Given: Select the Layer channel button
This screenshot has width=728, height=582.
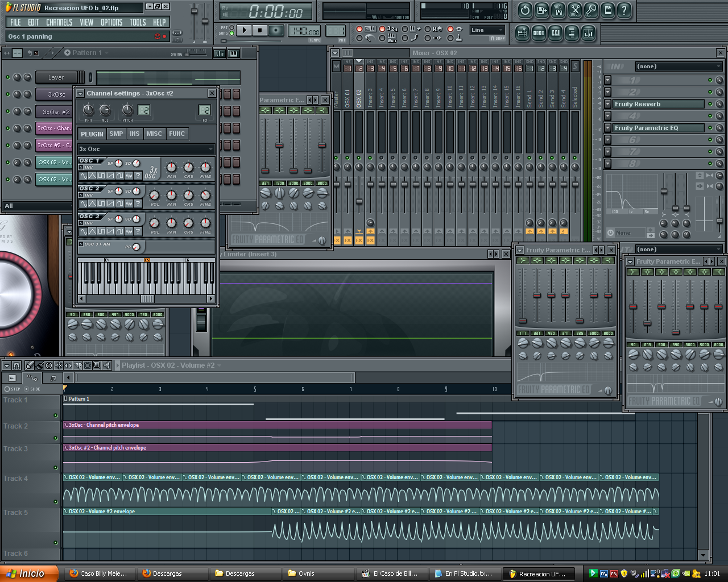Looking at the screenshot, I should click(56, 77).
